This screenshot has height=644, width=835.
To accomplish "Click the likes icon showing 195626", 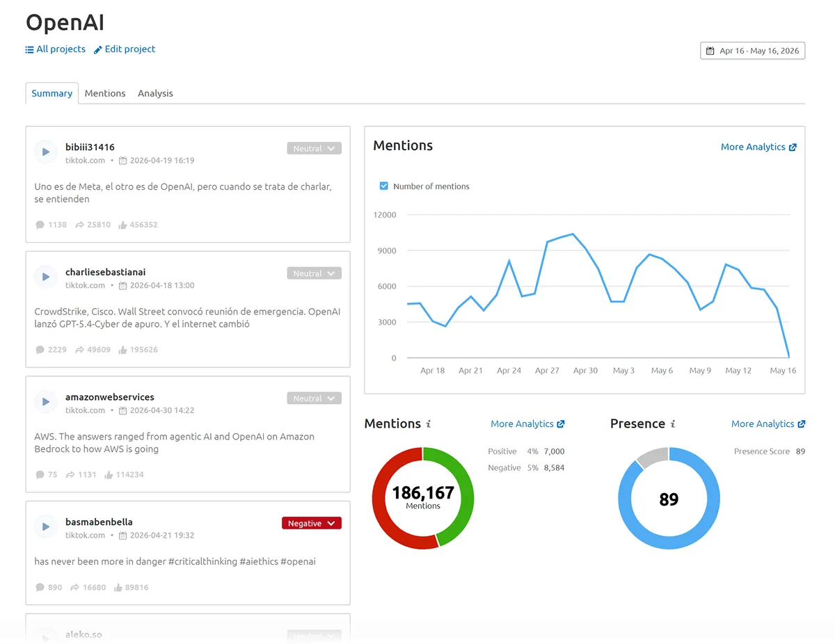I will (122, 350).
